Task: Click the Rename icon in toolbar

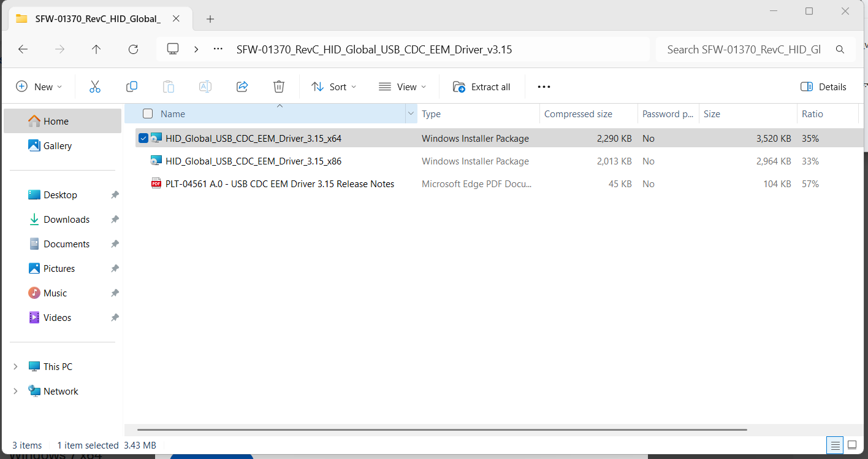Action: pos(205,87)
